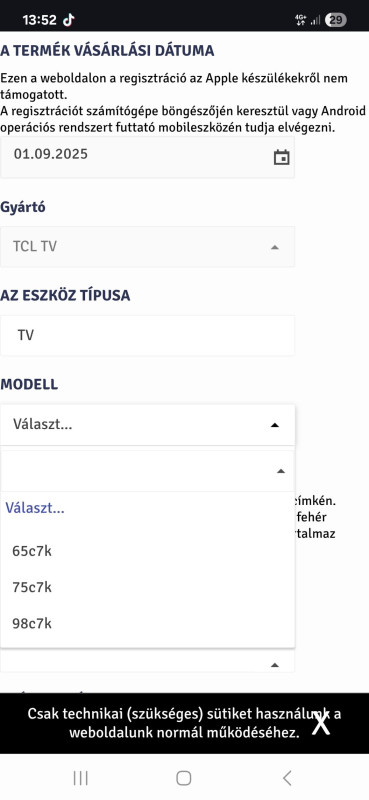
Task: Click the purchase date field 01.09.2025
Action: pyautogui.click(x=147, y=157)
